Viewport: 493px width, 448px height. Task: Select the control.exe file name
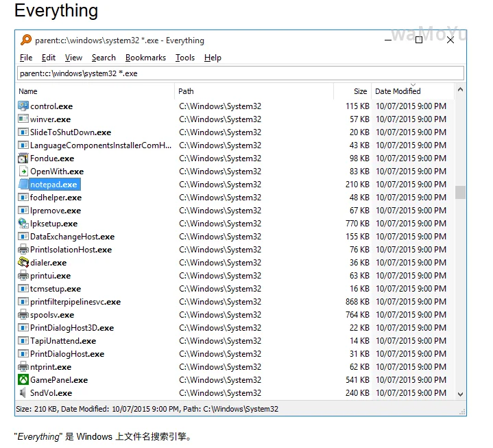[51, 106]
